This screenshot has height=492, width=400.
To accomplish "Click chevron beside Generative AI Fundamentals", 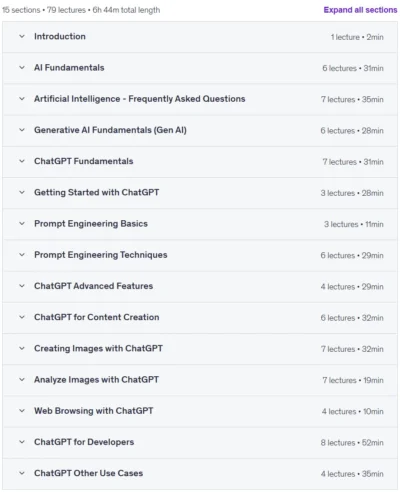I will click(x=22, y=130).
